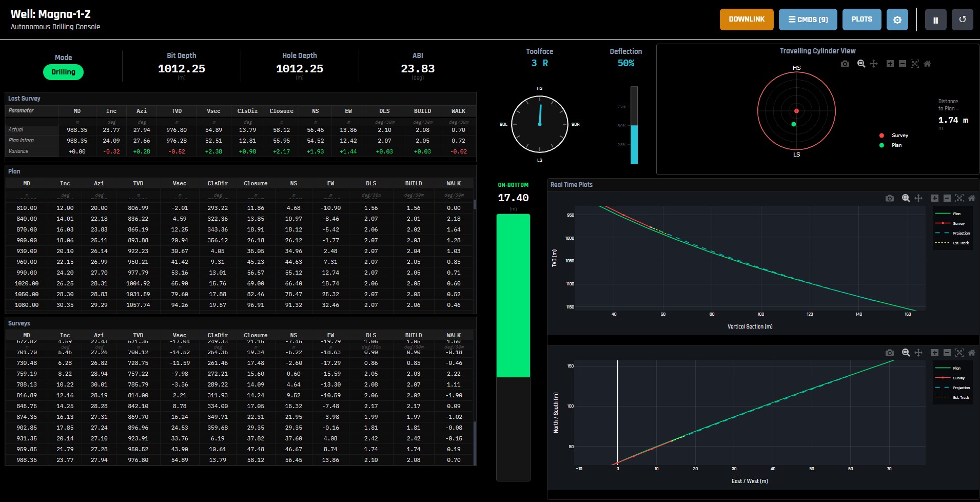Toggle Projection trace in Vertical Section legend

[x=952, y=234]
